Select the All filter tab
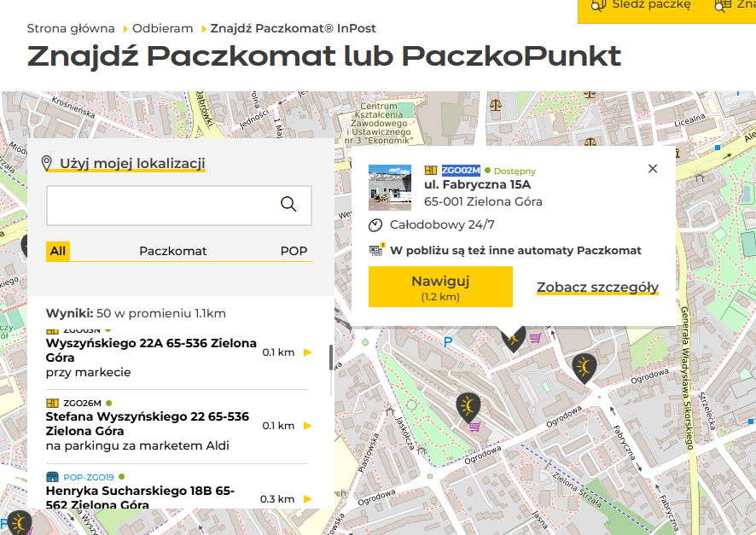The width and height of the screenshot is (756, 535). [58, 252]
